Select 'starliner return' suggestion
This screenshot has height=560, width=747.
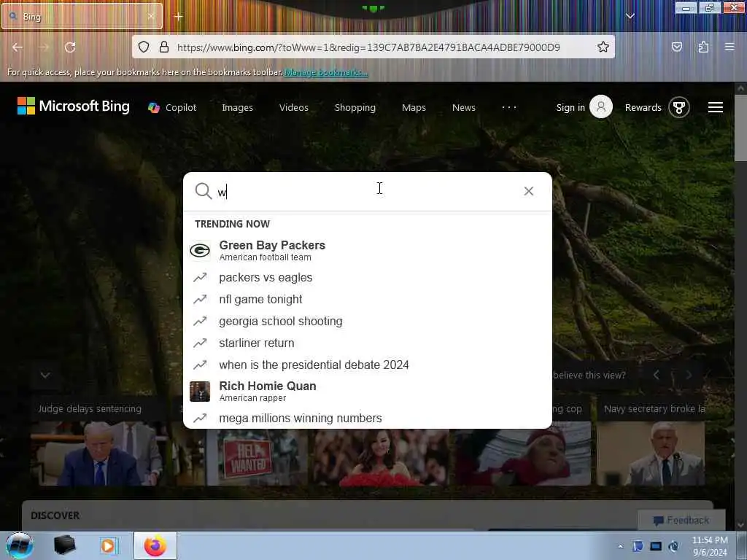pyautogui.click(x=368, y=343)
